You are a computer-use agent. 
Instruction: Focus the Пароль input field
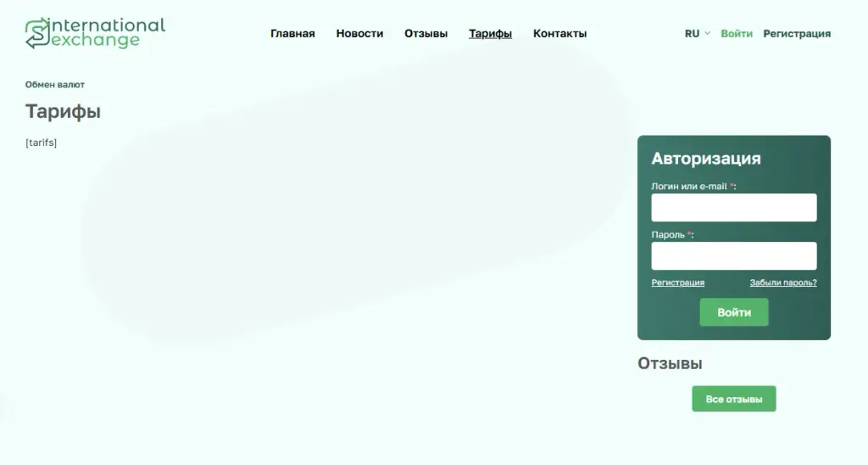pyautogui.click(x=733, y=255)
